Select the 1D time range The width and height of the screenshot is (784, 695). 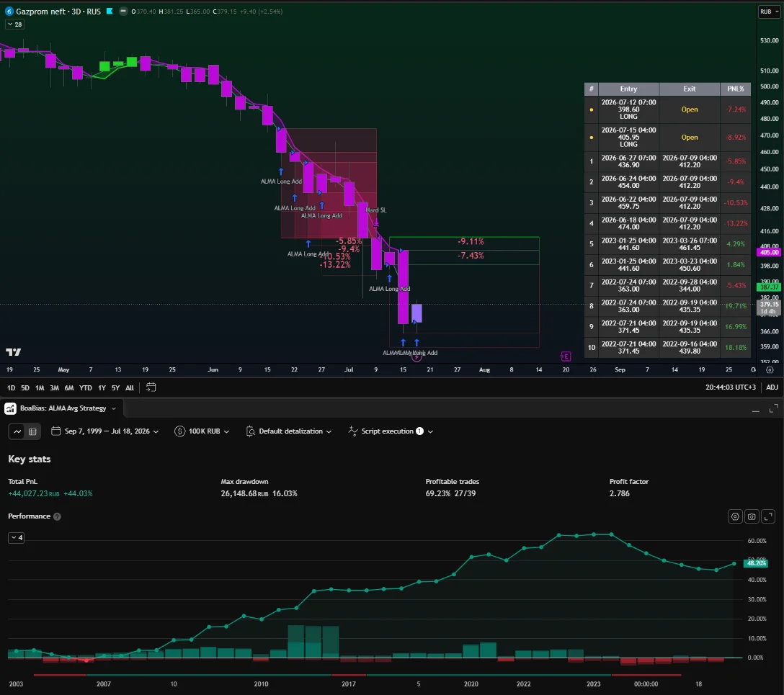pyautogui.click(x=11, y=387)
